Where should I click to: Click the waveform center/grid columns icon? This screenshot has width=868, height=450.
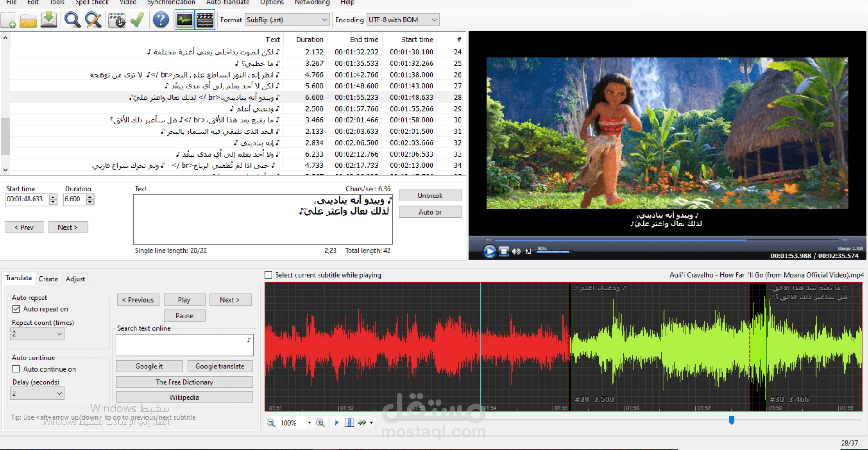point(349,423)
